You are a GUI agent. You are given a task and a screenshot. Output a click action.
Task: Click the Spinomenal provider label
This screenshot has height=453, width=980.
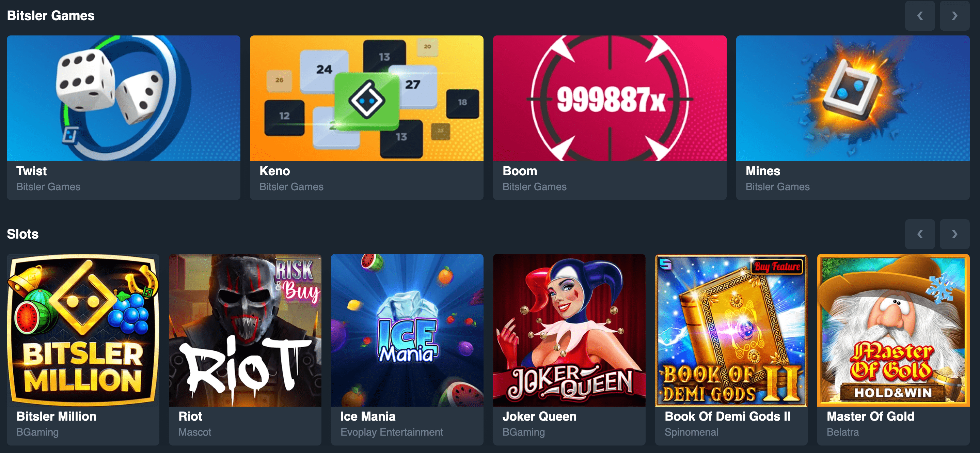point(692,432)
